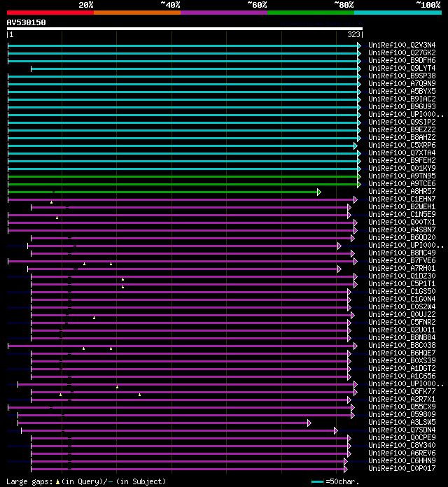Select the UniRef100_C5XRP6 label
Viewport: 448px width, 487px height.
402,145
